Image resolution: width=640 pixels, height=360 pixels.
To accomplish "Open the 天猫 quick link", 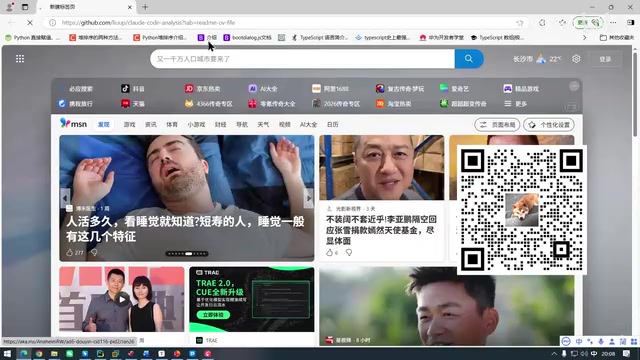I will tap(133, 104).
